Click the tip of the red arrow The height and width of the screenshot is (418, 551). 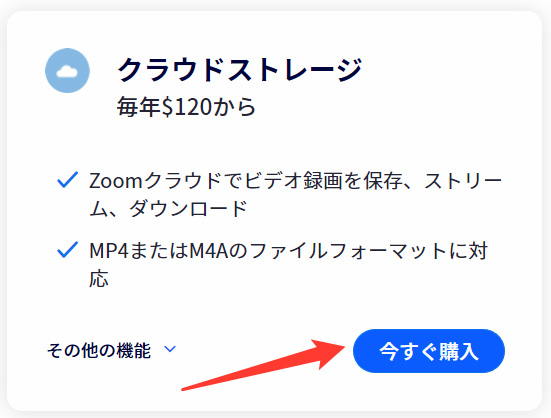(344, 346)
